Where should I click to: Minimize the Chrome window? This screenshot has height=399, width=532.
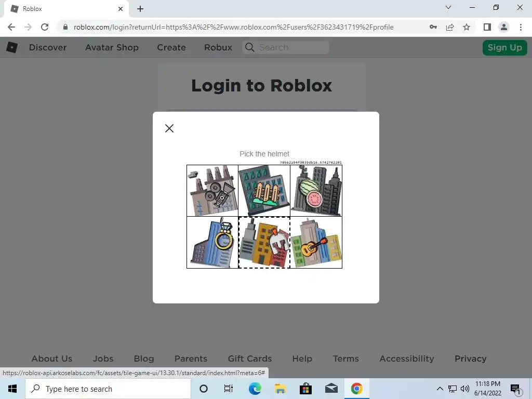coord(472,7)
